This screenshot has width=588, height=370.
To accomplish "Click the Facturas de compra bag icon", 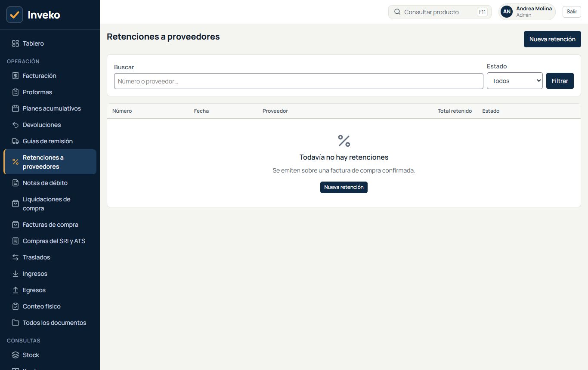I will tap(15, 225).
